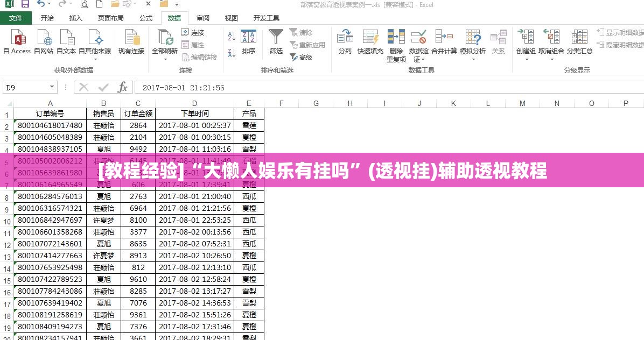Select row 9 header
Viewport: 644px width, 340px height.
pos(7,209)
